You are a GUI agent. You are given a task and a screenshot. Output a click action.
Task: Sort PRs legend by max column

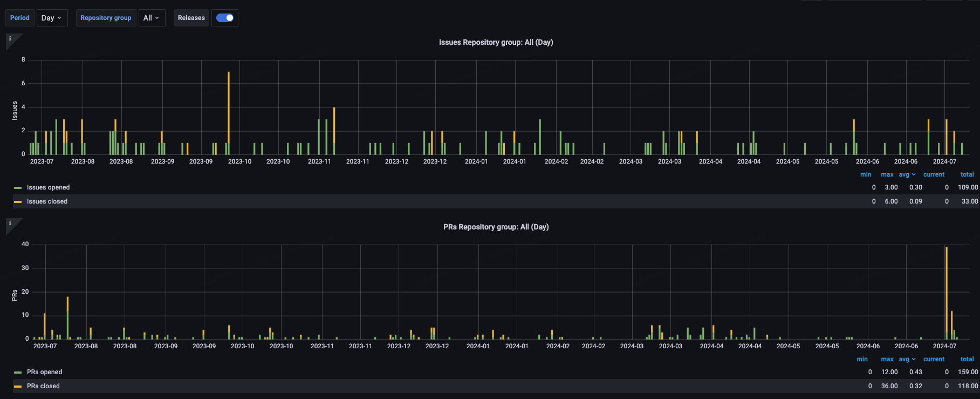click(887, 359)
